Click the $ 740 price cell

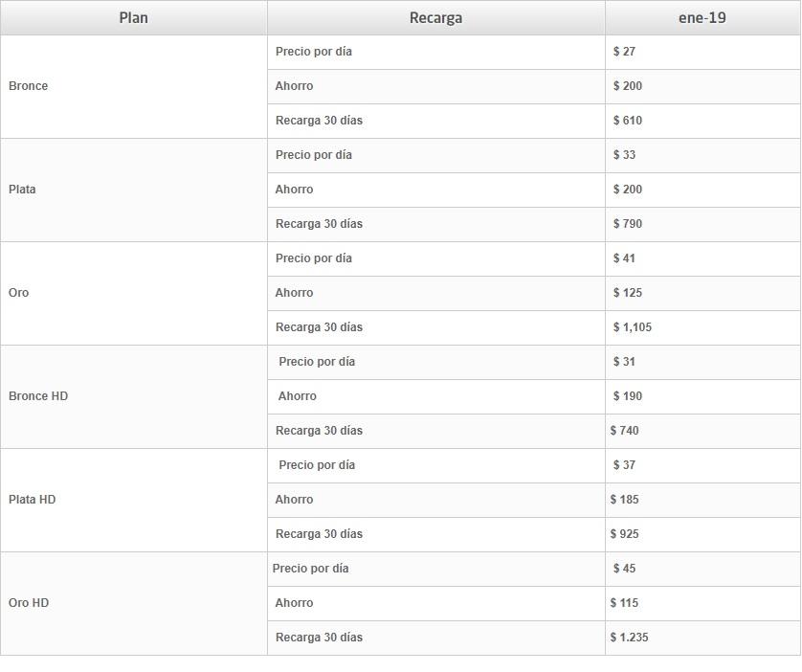click(x=702, y=431)
